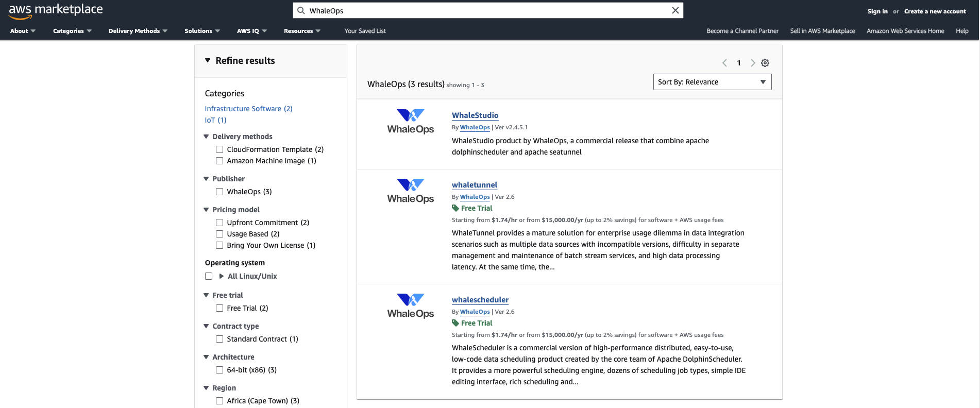The width and height of the screenshot is (980, 408).
Task: Open the Delivery Methods menu
Action: [138, 31]
